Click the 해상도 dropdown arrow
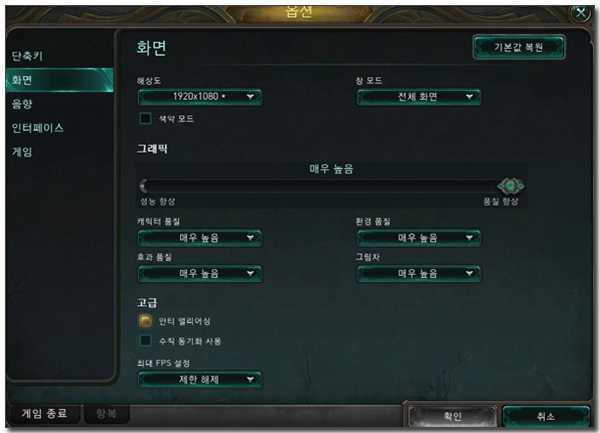Screen dimensions: 600x433 250,97
